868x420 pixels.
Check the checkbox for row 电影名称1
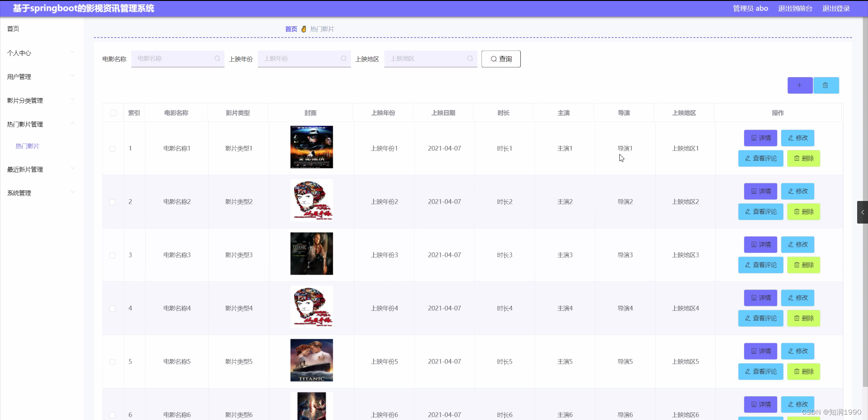(x=112, y=149)
